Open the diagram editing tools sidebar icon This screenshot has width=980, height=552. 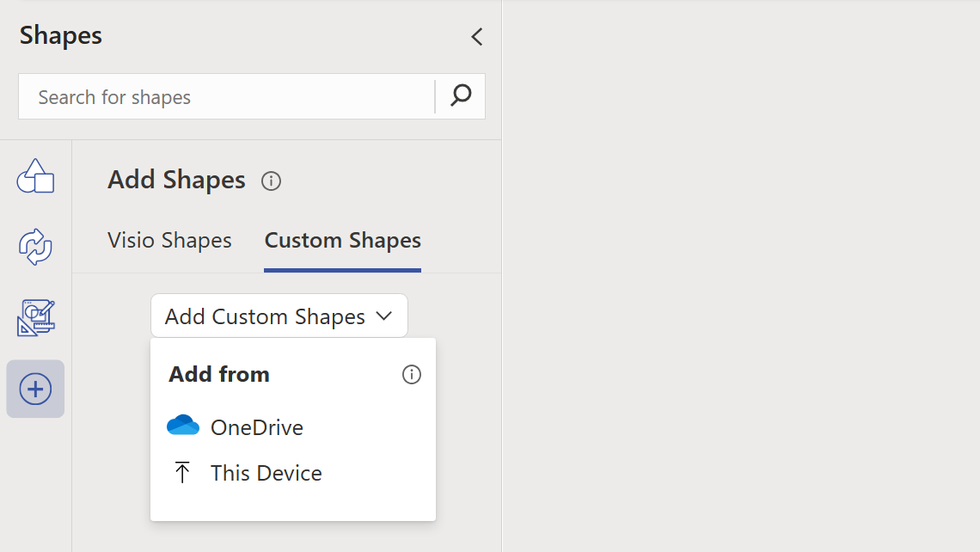click(34, 317)
